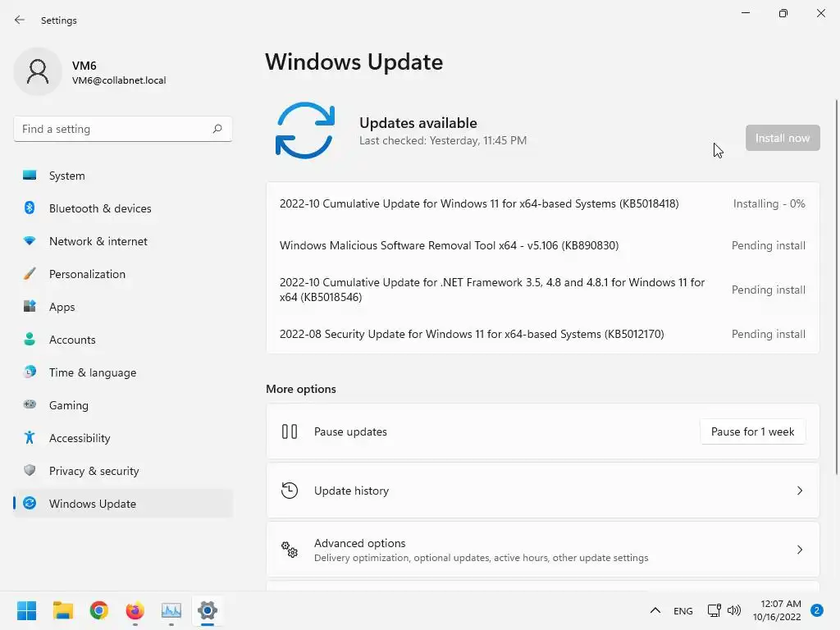840x630 pixels.
Task: Open notification center badge showing 2
Action: pos(817,610)
